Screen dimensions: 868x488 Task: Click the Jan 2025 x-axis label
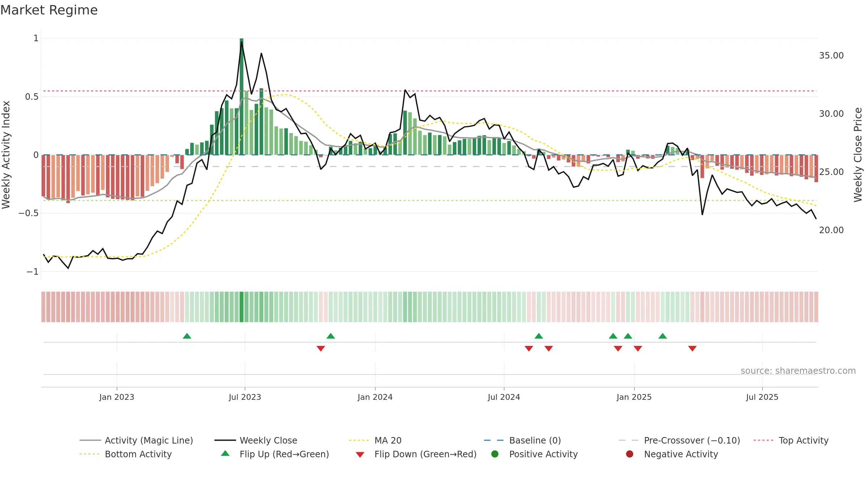(x=634, y=397)
